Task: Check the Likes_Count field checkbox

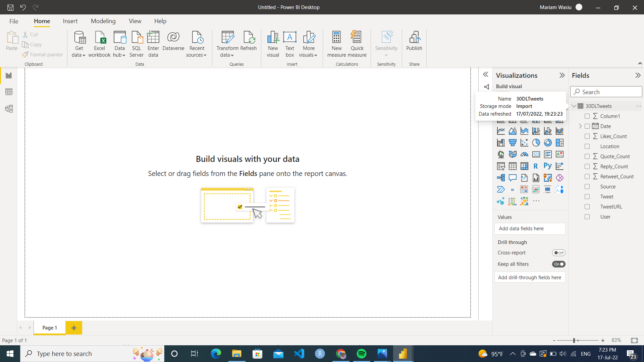Action: [587, 136]
